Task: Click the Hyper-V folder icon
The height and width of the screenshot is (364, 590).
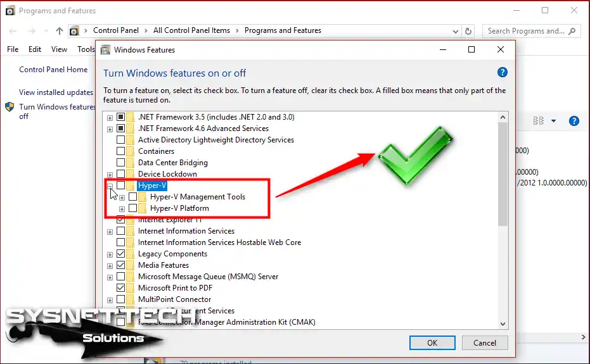Action: click(130, 185)
